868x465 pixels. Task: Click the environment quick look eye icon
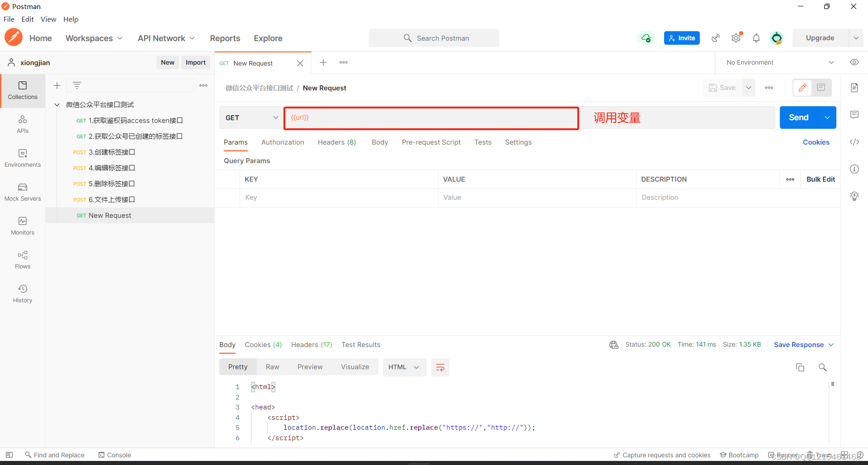(x=854, y=62)
